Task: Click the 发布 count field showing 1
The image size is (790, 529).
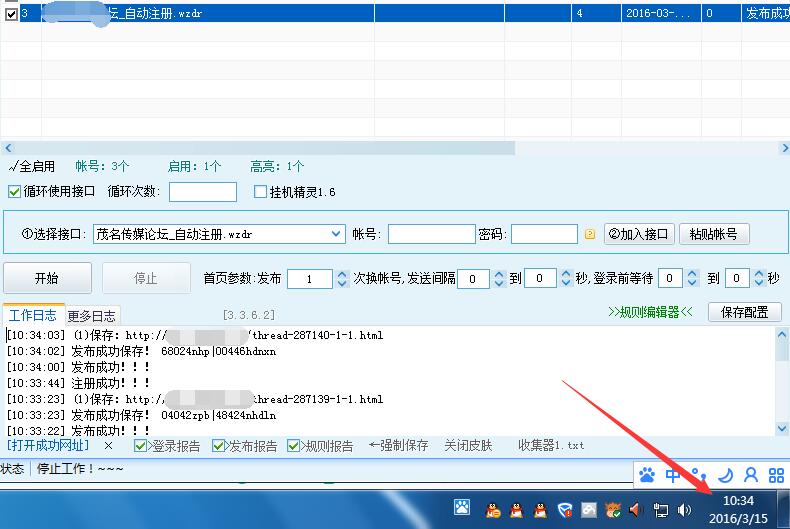Action: (309, 279)
